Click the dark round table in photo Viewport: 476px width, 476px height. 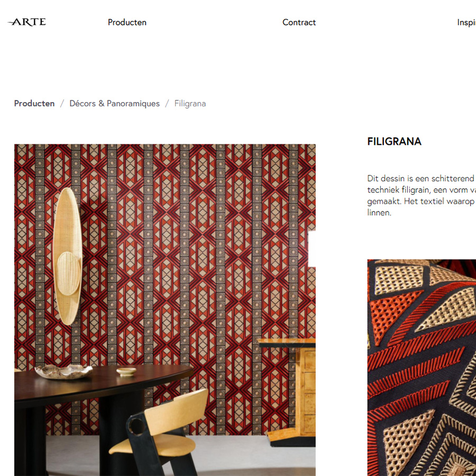100,395
